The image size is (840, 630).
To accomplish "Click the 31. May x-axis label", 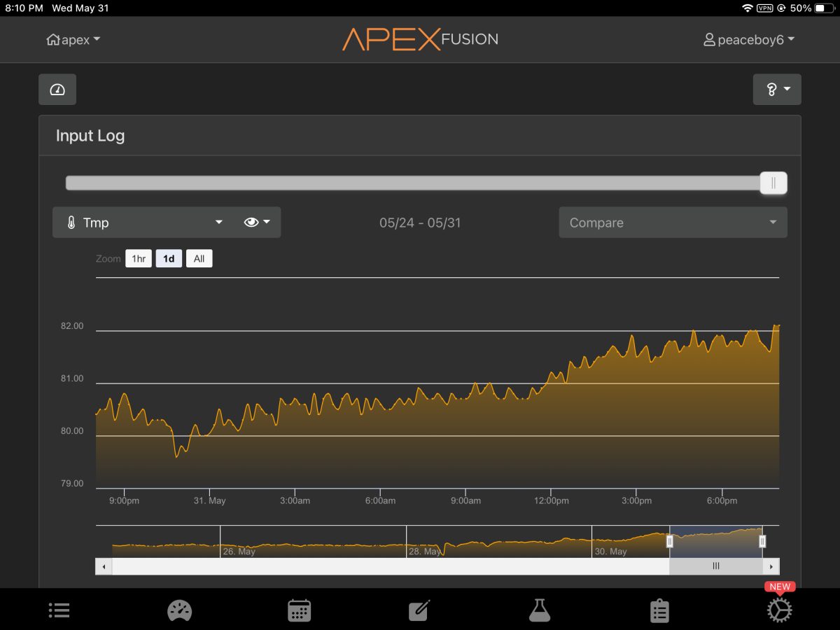I will 210,500.
